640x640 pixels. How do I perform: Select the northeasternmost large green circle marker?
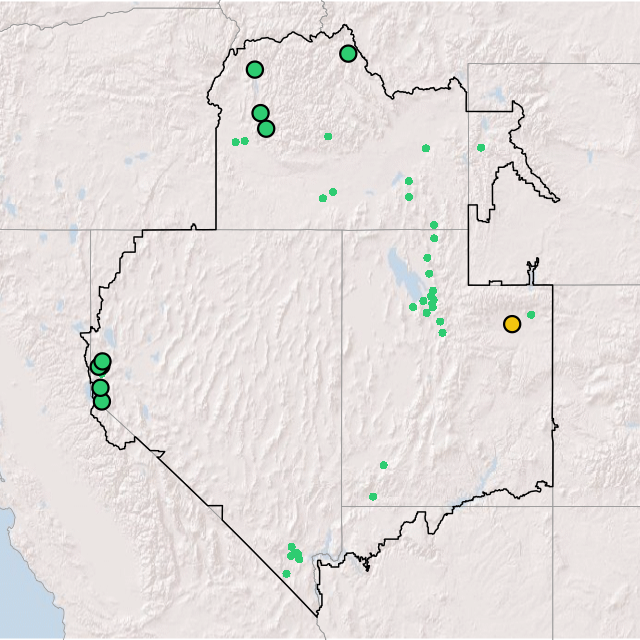[x=348, y=54]
